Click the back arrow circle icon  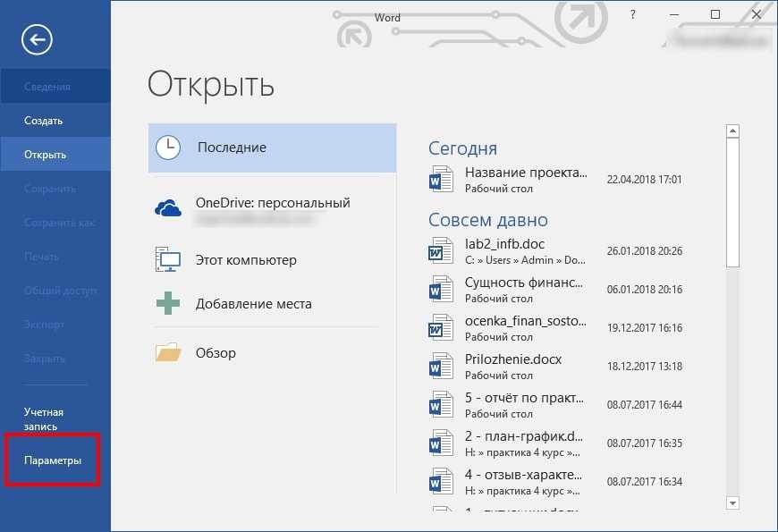[x=37, y=39]
